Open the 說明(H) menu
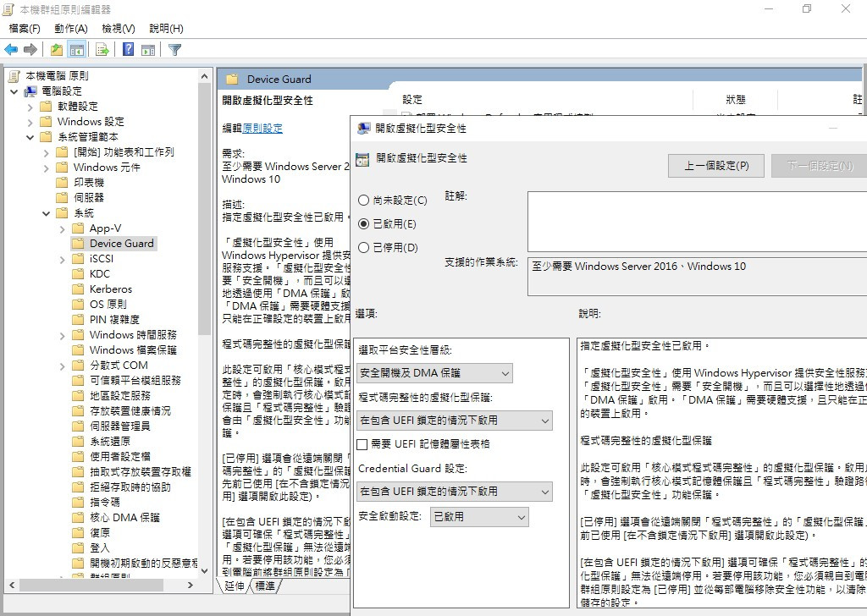 coord(166,28)
